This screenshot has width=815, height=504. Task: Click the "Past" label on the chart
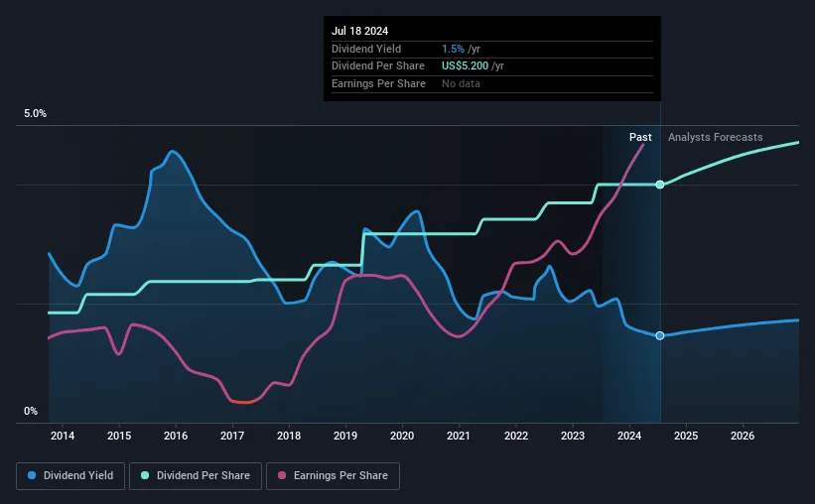tap(640, 138)
